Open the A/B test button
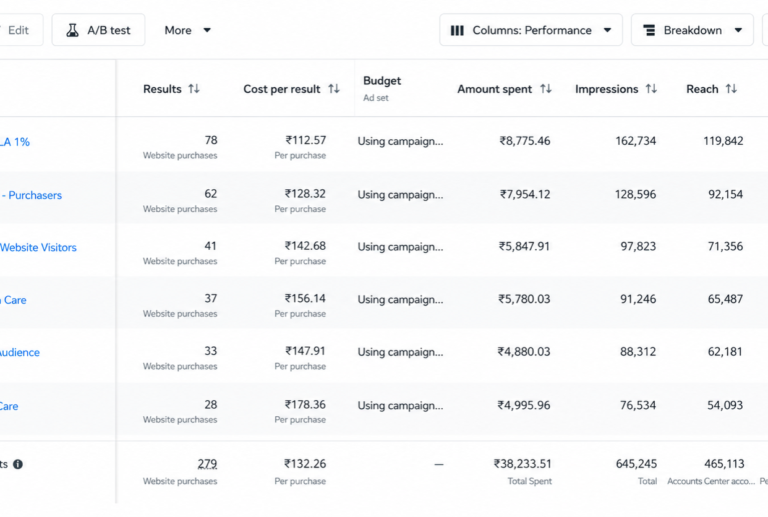 pyautogui.click(x=98, y=30)
